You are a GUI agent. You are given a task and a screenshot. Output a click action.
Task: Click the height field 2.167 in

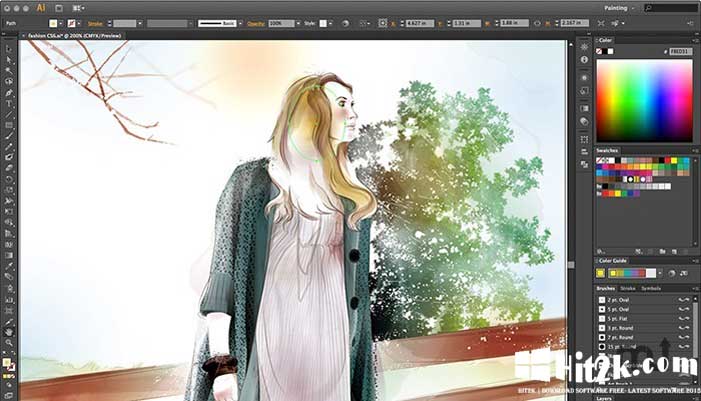click(575, 23)
